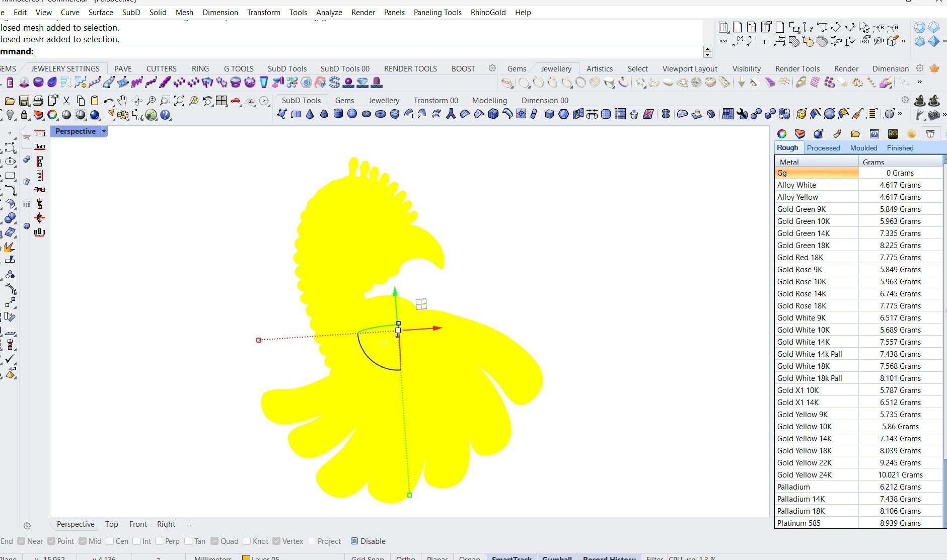Click the Print icon

38,101
